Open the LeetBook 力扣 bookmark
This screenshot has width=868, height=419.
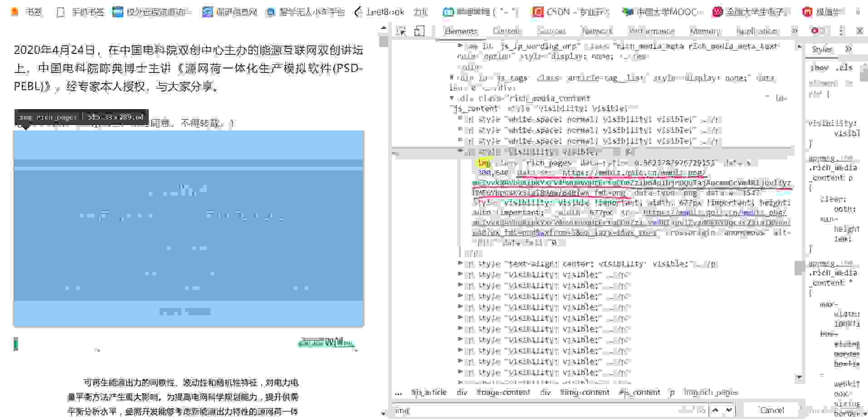391,12
